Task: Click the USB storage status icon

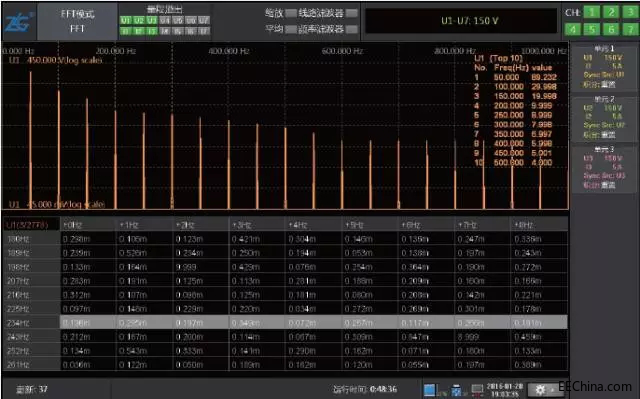Action: coord(456,390)
